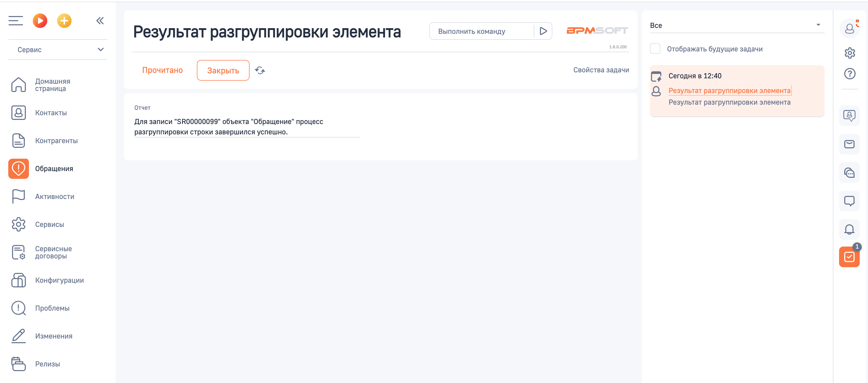Click the Конфигурации icon
Image resolution: width=868 pixels, height=383 pixels.
[19, 280]
